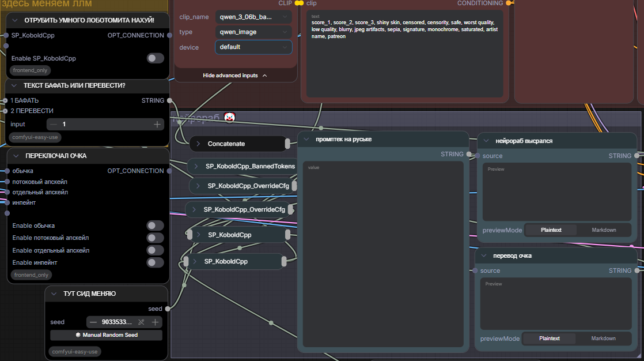
Task: Click STRING output dot of промптек на руське
Action: pyautogui.click(x=469, y=154)
